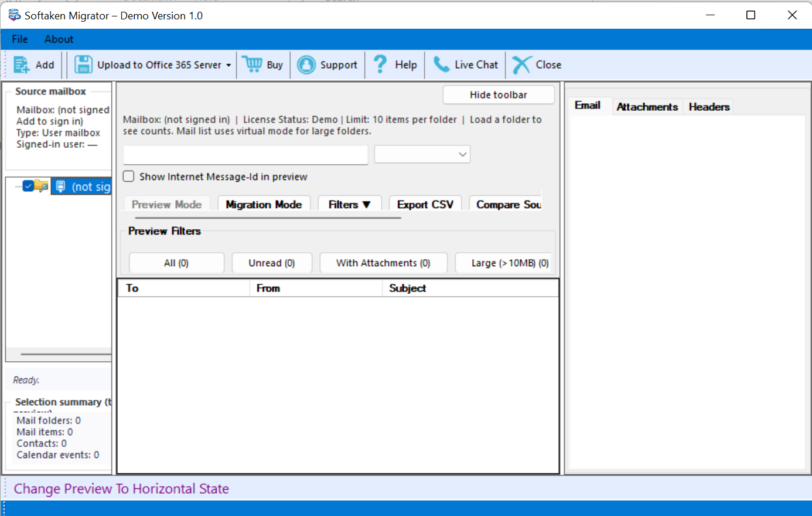Click the 'Ready.' status text
The image size is (812, 516).
[26, 380]
